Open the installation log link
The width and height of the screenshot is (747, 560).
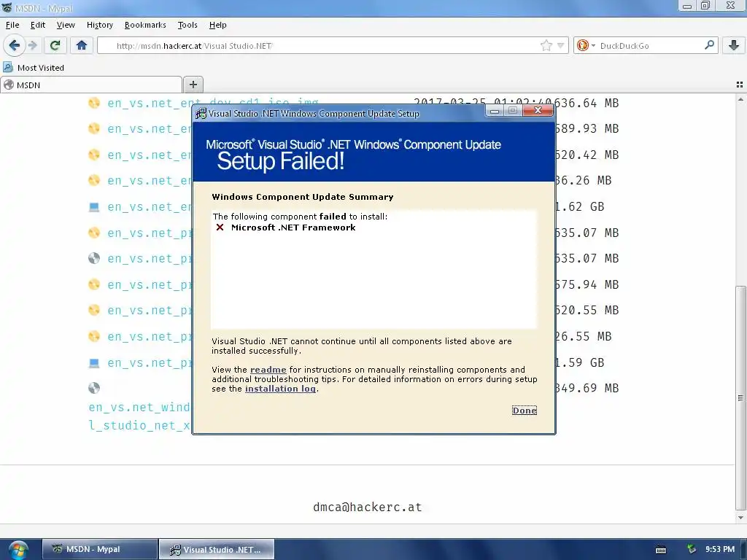point(280,389)
